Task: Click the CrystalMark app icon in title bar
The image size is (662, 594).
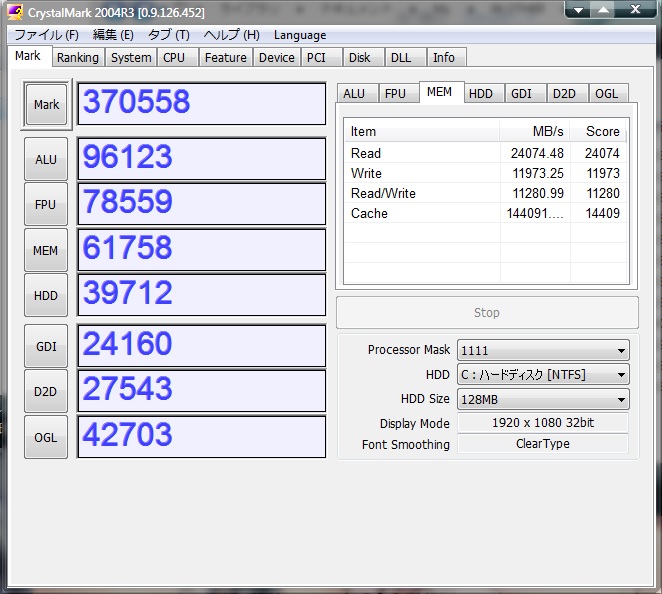Action: pyautogui.click(x=15, y=13)
